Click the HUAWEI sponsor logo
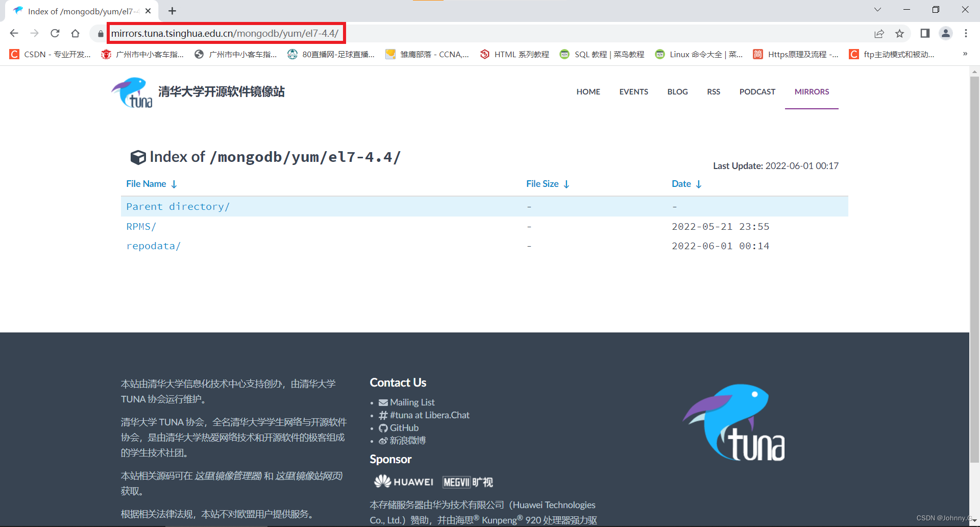980x527 pixels. pos(404,482)
